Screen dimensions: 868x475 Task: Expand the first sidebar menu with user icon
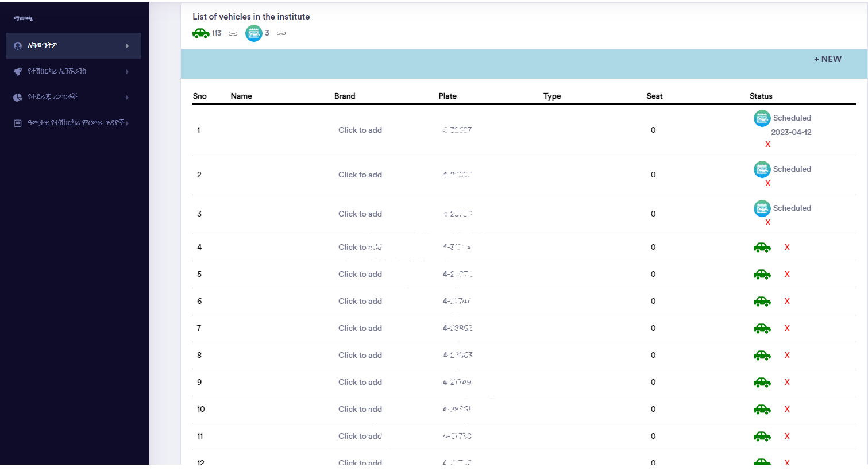point(73,45)
